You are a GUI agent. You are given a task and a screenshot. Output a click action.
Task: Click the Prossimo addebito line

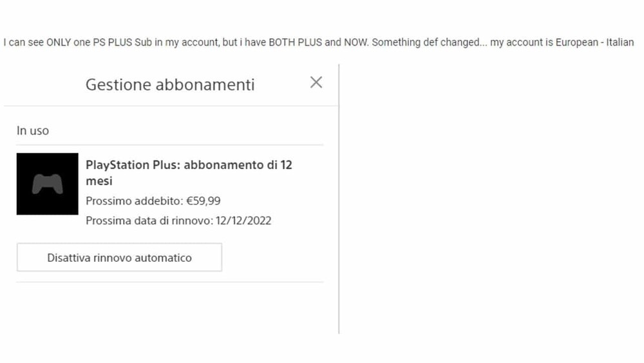click(x=153, y=201)
